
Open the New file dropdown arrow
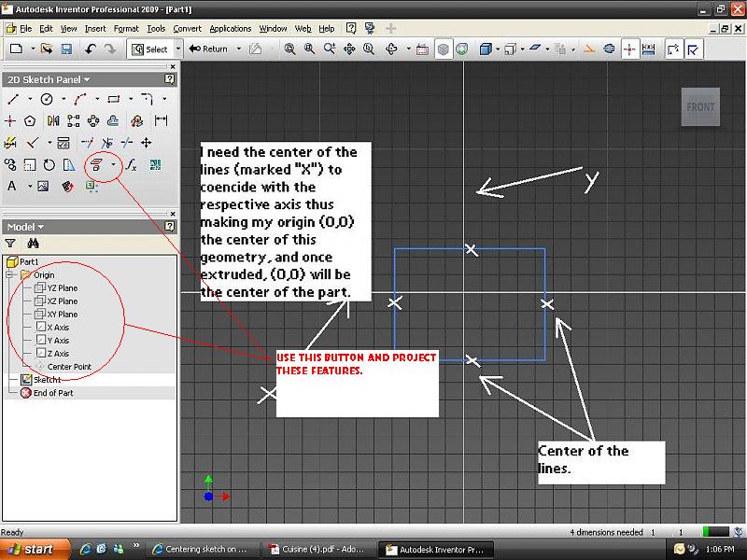pos(33,49)
